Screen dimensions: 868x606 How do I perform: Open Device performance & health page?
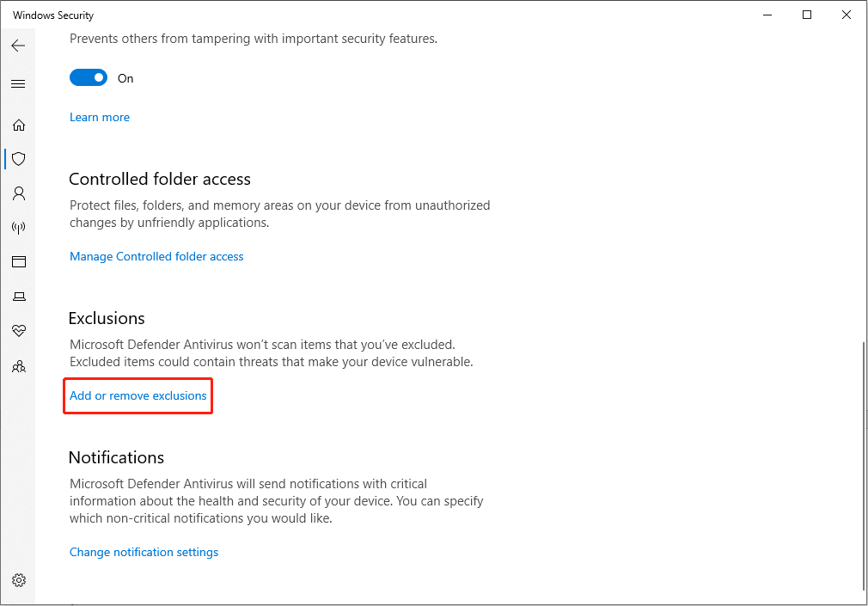pyautogui.click(x=19, y=330)
